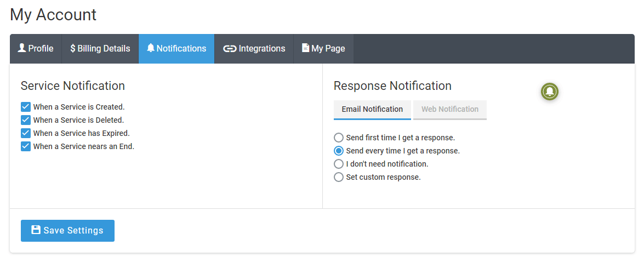This screenshot has width=644, height=262.
Task: Go to the Billing Details tab
Action: (100, 48)
